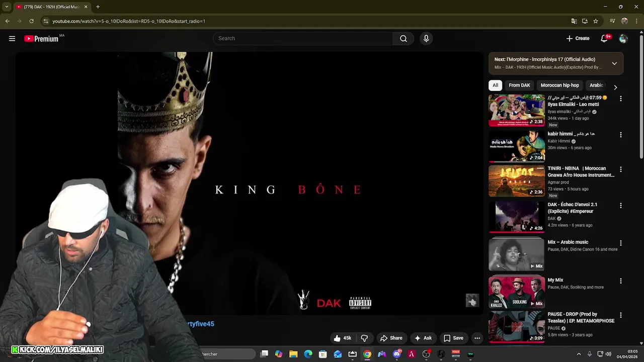The height and width of the screenshot is (362, 644).
Task: Click the Create button
Action: (578, 38)
